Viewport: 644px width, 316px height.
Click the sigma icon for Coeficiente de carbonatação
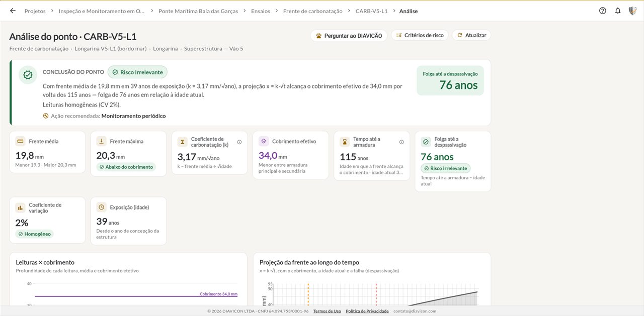pos(183,142)
